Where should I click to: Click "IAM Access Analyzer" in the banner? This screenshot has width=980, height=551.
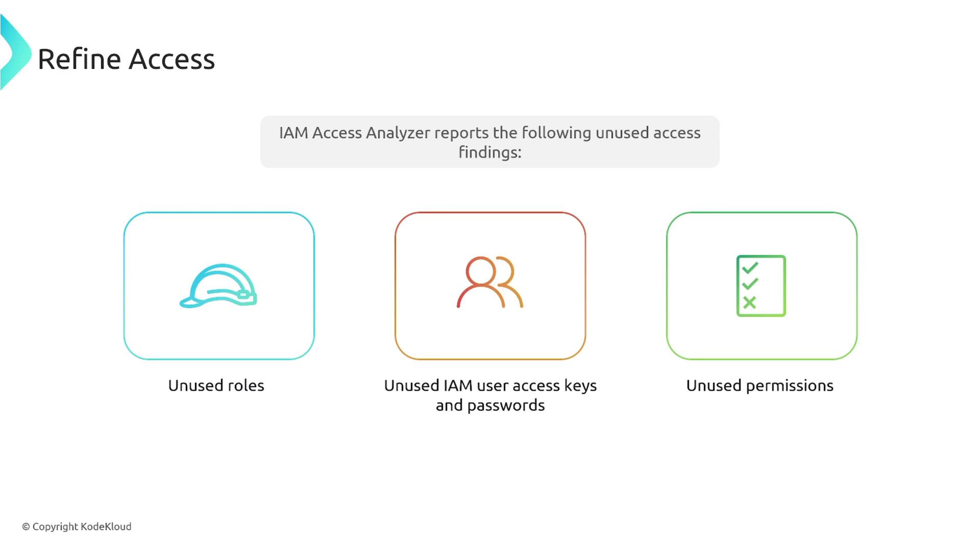pyautogui.click(x=355, y=133)
